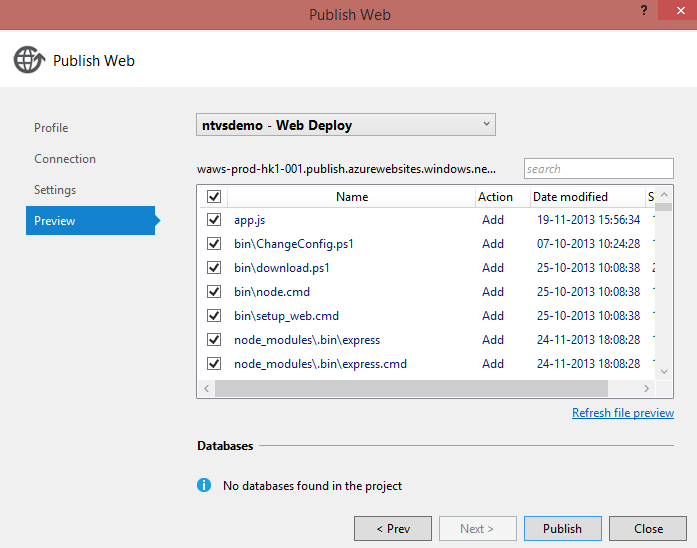Image resolution: width=697 pixels, height=548 pixels.
Task: Select the app.js file name
Action: click(x=249, y=220)
